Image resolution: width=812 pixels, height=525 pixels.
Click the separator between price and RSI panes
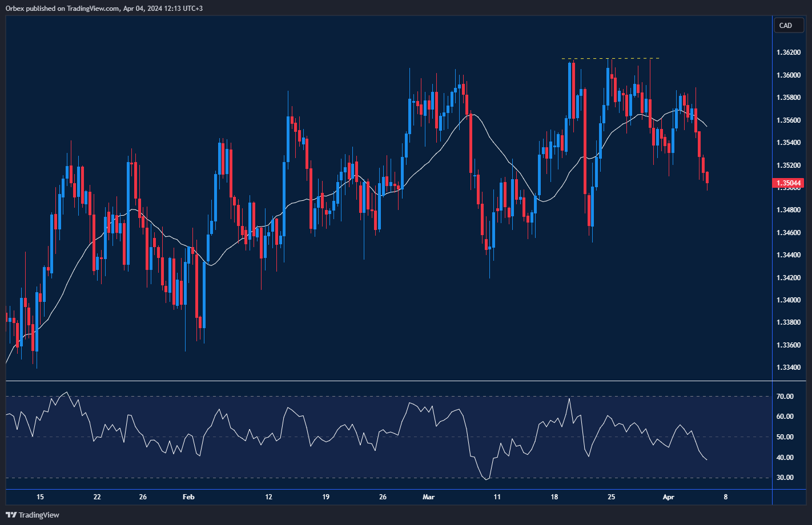[388, 381]
